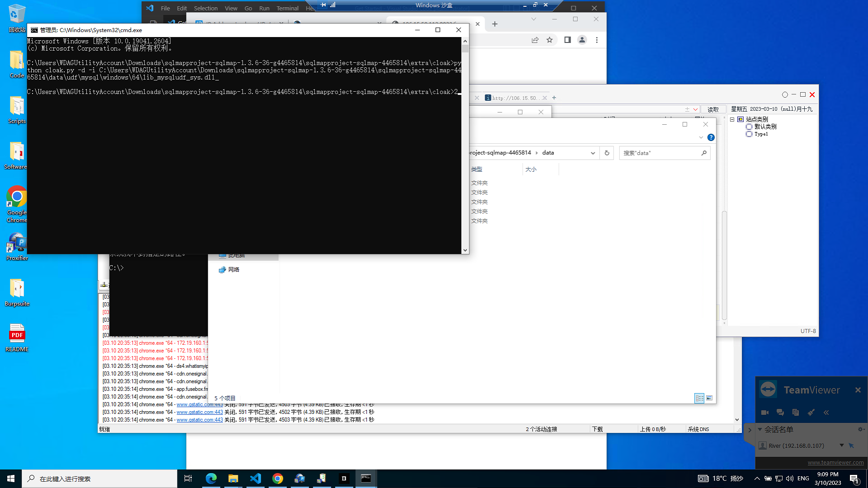Select River (192.168.0.107) session entry
The height and width of the screenshot is (488, 868).
pyautogui.click(x=796, y=446)
